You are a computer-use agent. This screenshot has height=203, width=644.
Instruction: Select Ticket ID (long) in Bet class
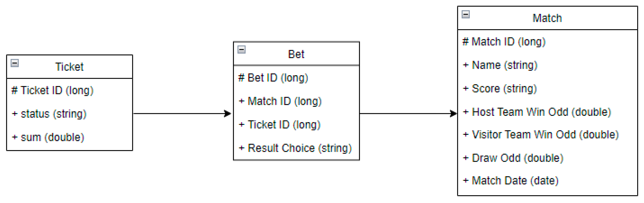[279, 125]
